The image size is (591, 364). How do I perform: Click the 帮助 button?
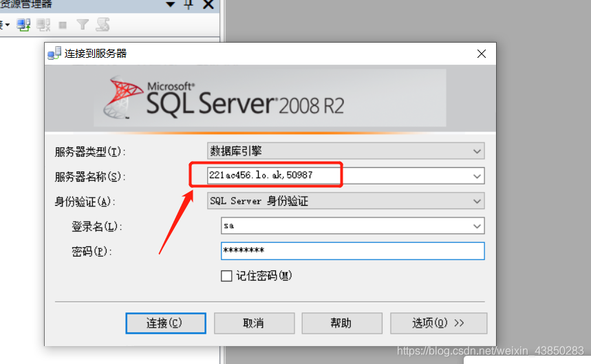tap(342, 323)
